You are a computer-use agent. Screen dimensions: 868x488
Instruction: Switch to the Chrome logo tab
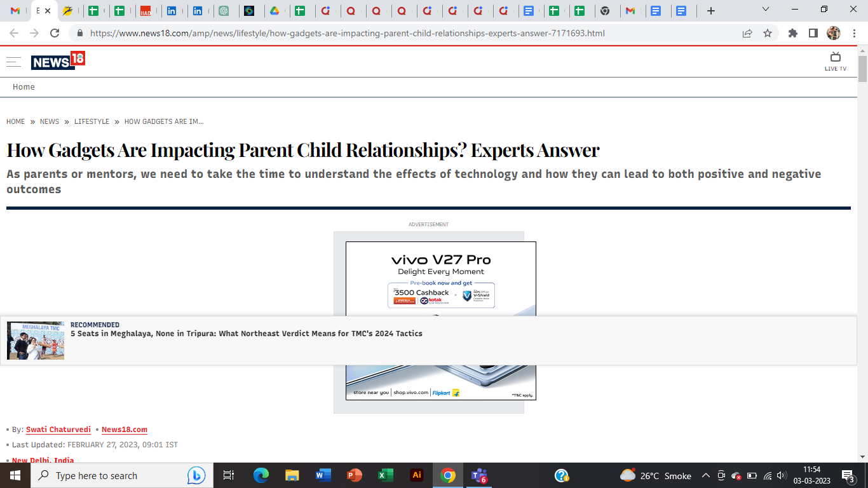pos(605,11)
